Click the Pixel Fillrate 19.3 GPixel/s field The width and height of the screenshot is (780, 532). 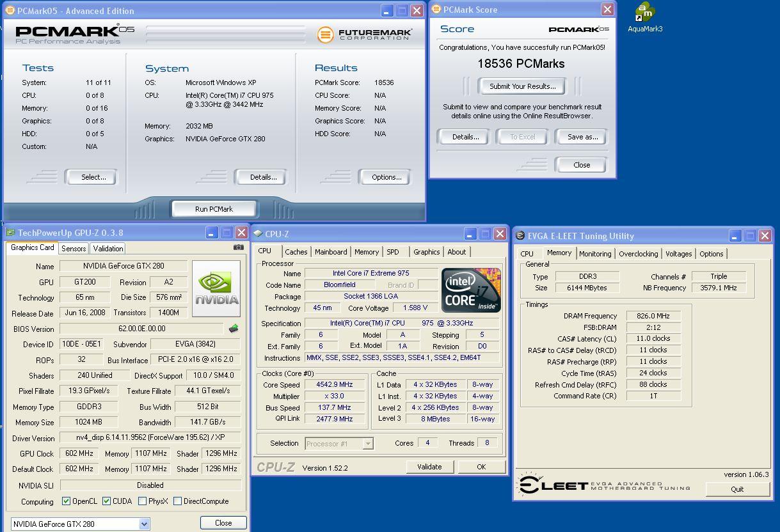tap(88, 391)
